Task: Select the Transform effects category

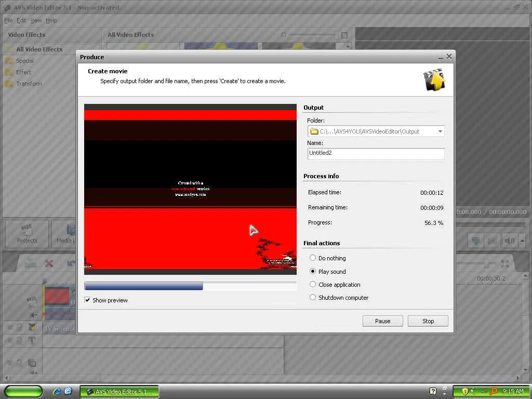Action: click(29, 84)
